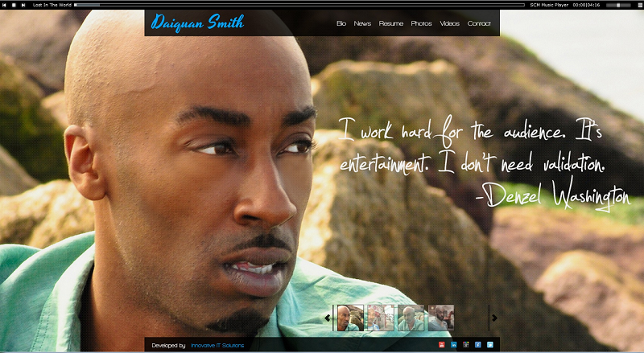Skip to next track in music player

click(x=23, y=5)
